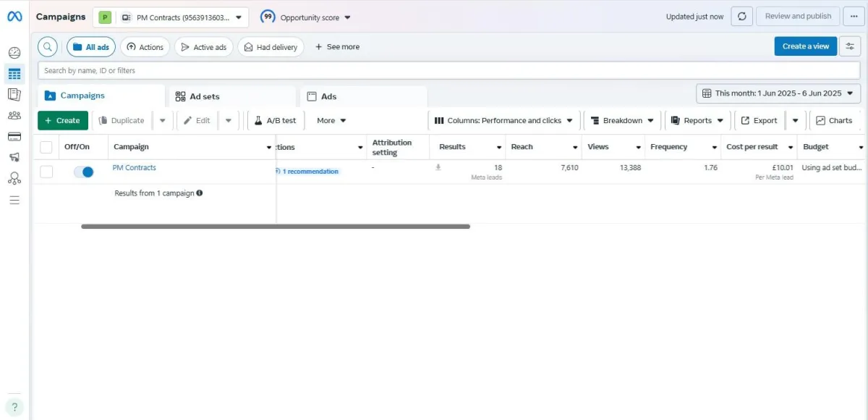Screen dimensions: 868x420
Task: Open the Reports dropdown
Action: [697, 121]
